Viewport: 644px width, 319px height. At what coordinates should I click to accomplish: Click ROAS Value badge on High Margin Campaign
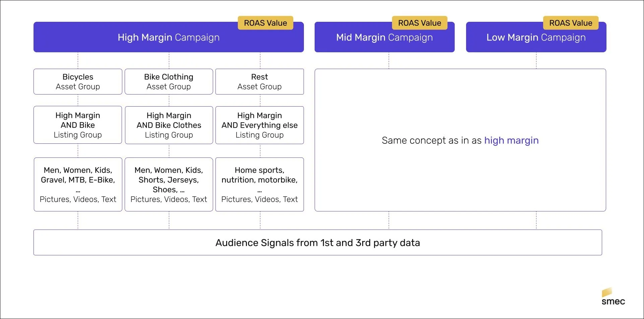tap(265, 23)
